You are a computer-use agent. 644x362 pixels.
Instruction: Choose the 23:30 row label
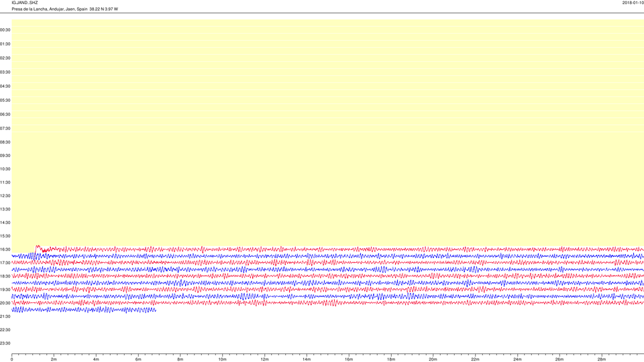point(5,343)
